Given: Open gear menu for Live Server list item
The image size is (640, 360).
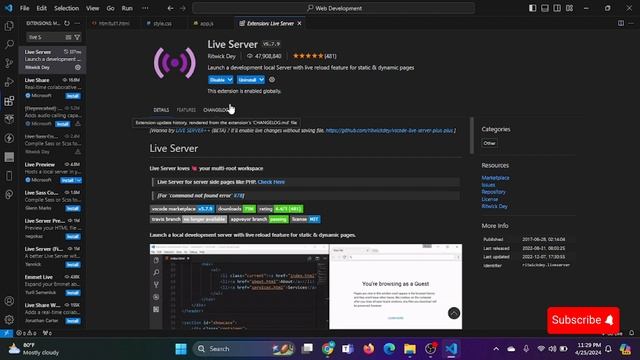Looking at the screenshot, I should [78, 67].
